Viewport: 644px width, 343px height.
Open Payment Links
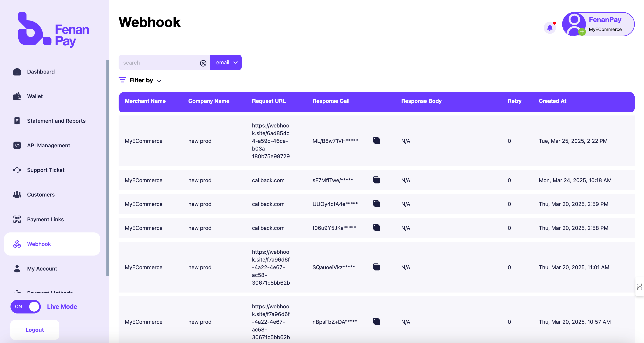tap(45, 219)
